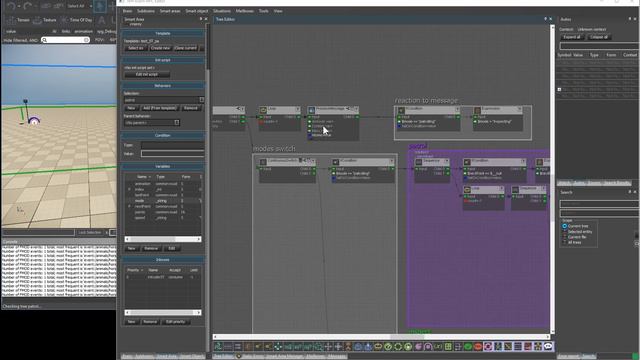
Task: Open dropdown on modes switch Condition node
Action: tap(391, 161)
